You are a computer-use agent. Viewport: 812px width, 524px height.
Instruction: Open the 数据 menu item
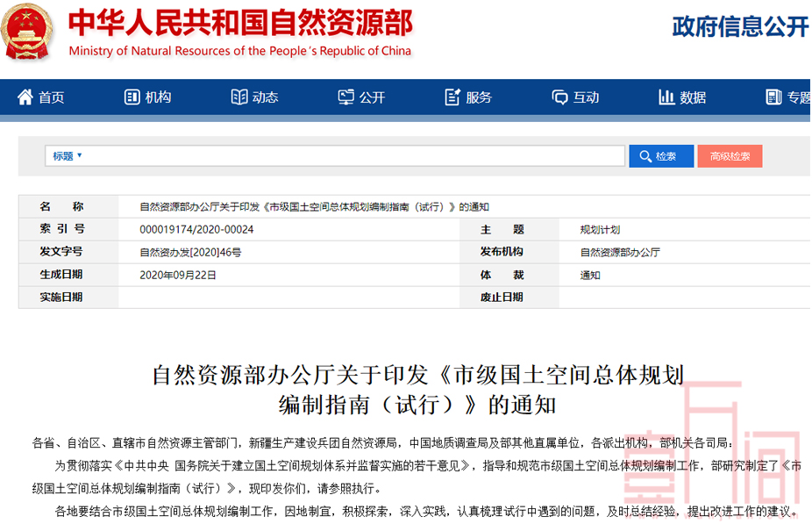[693, 97]
